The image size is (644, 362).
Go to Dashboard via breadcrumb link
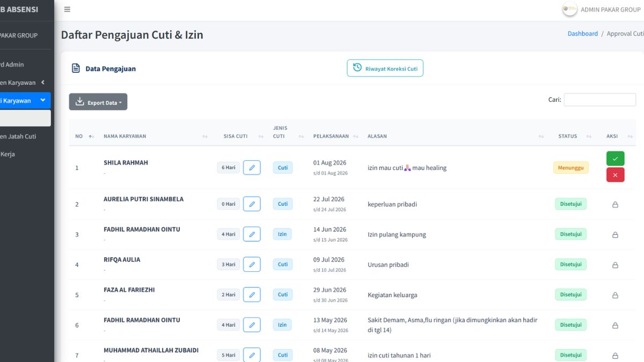click(583, 33)
